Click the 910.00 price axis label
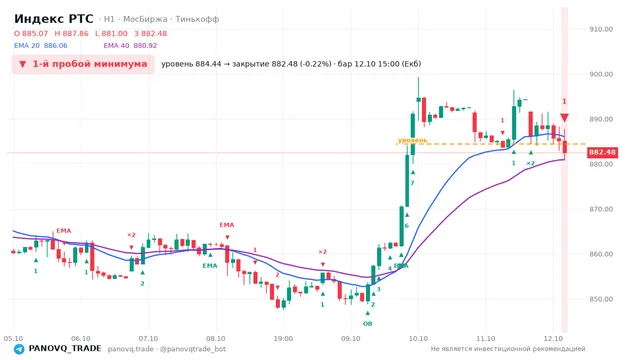The width and height of the screenshot is (640, 360). pyautogui.click(x=601, y=29)
